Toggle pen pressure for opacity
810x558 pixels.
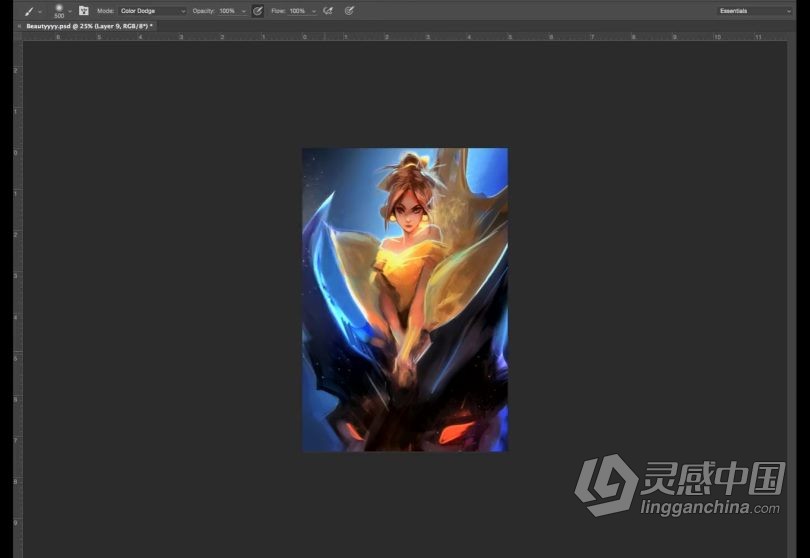(x=258, y=11)
